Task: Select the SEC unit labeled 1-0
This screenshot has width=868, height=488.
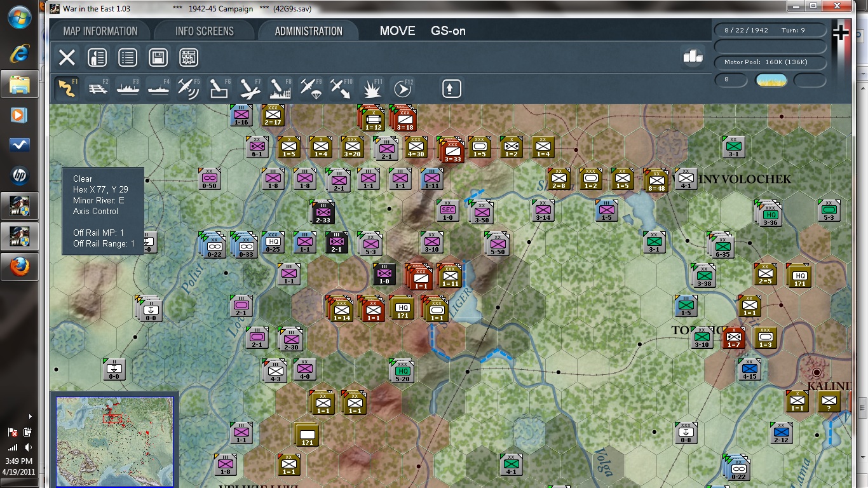Action: tap(448, 210)
